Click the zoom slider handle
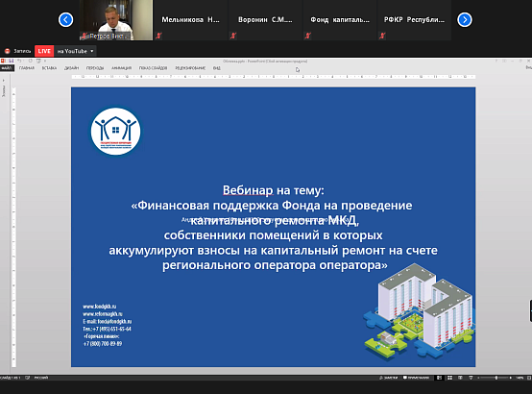 click(x=496, y=378)
